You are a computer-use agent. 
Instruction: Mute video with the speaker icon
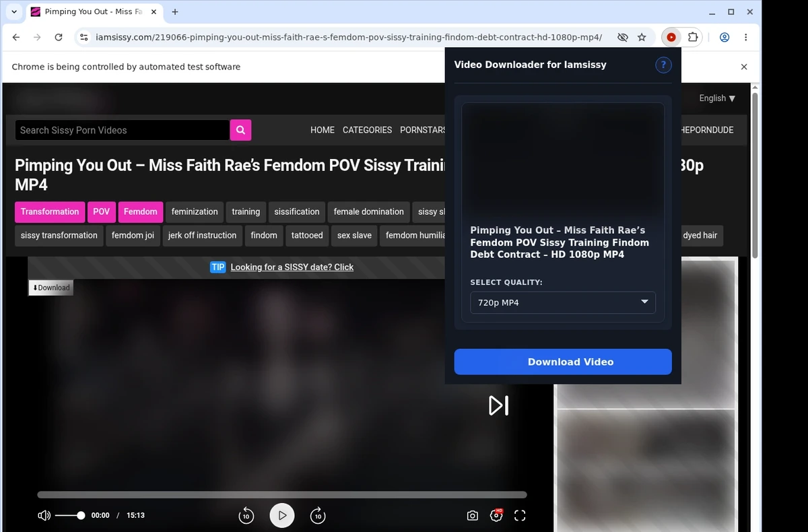point(44,516)
